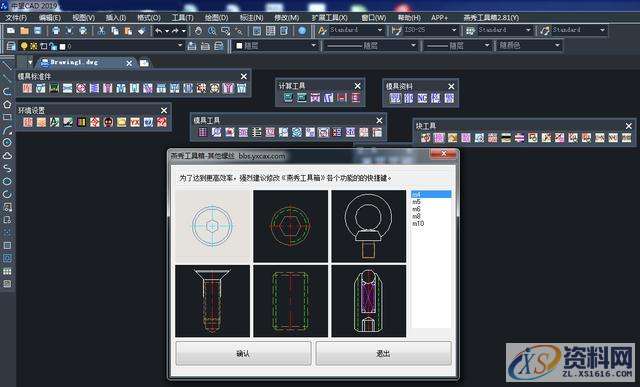Select the Circle tool in the left toolbar

7,142
